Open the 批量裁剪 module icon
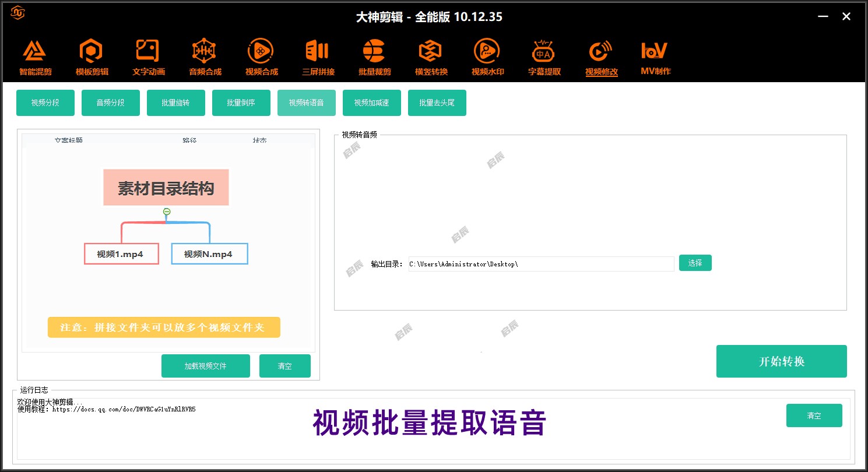Screen dimensions: 868x472 point(374,58)
